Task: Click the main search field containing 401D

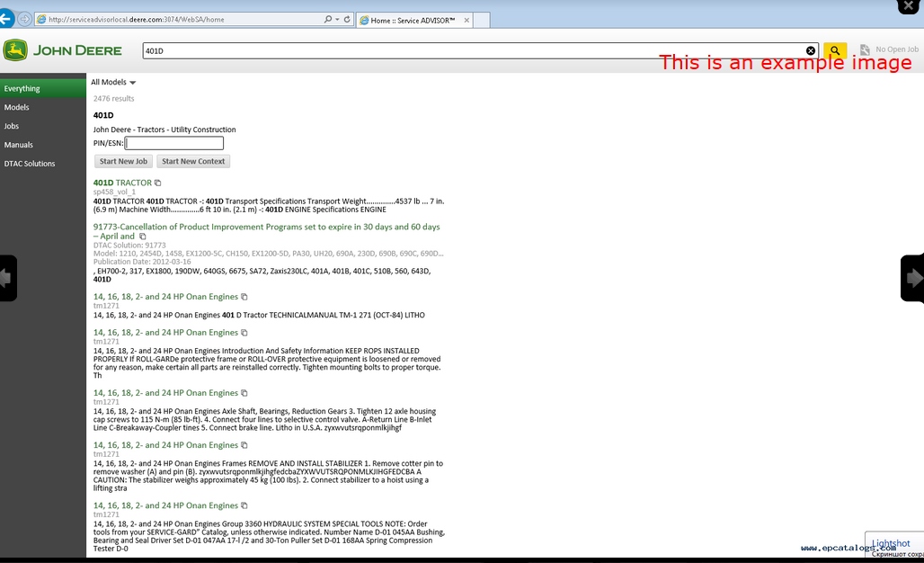Action: tap(480, 50)
